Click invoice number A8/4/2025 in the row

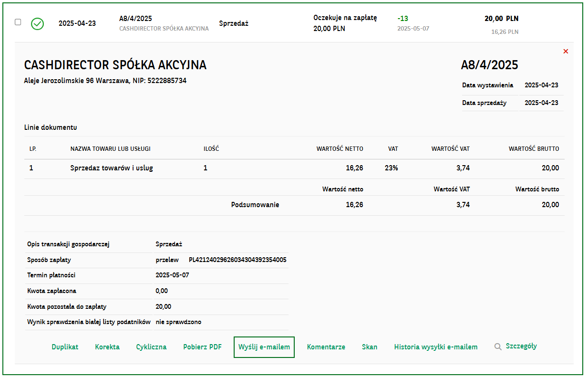coord(135,19)
